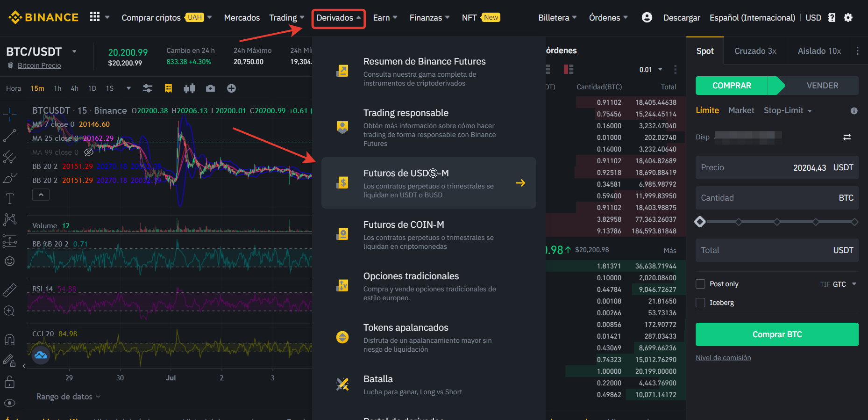Click the Cantidad BTC input field

tap(777, 198)
